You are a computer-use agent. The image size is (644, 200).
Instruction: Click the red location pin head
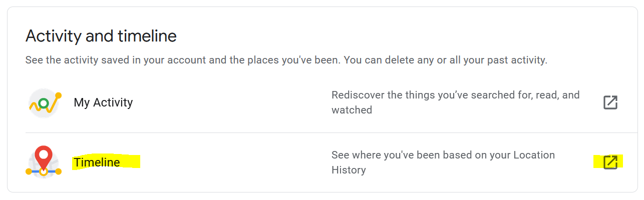coord(44,153)
